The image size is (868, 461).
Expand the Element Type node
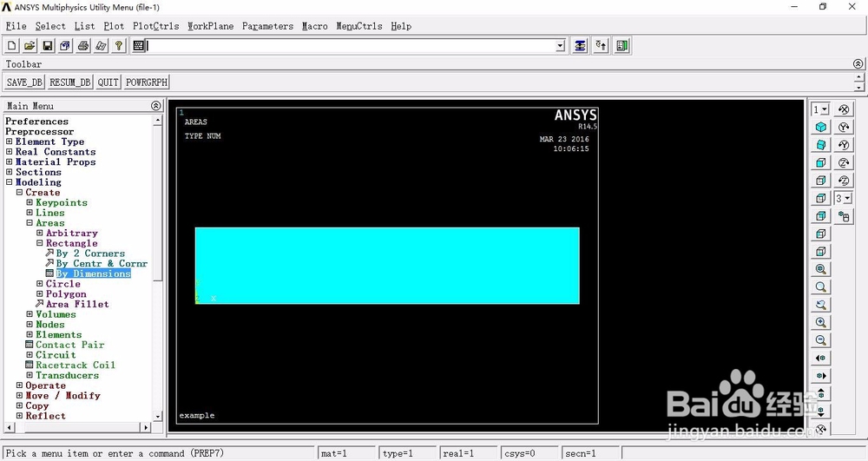pos(9,142)
